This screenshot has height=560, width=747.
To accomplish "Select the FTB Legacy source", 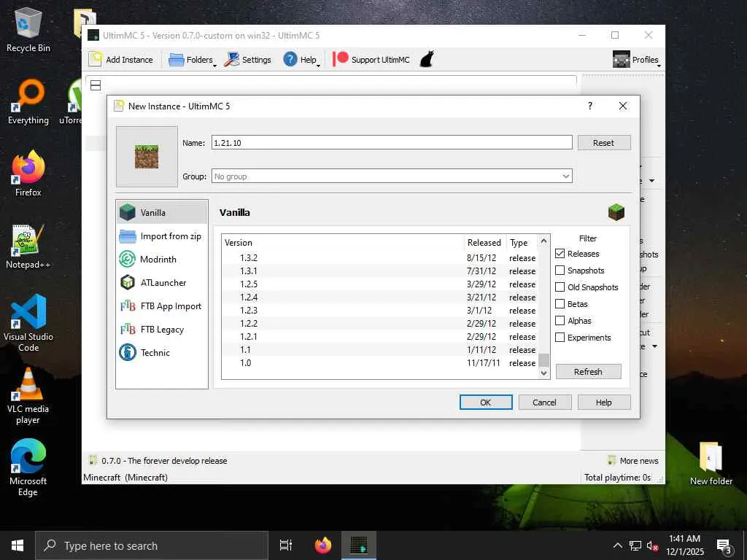I will click(162, 329).
